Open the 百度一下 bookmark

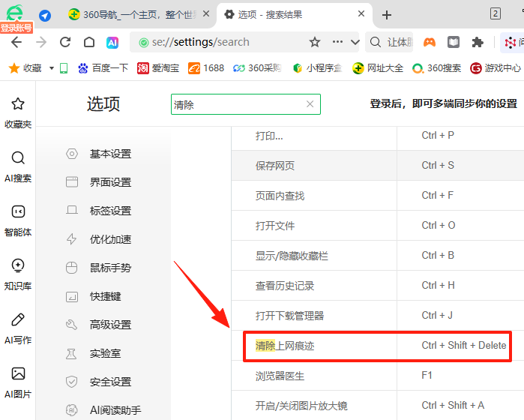point(103,68)
